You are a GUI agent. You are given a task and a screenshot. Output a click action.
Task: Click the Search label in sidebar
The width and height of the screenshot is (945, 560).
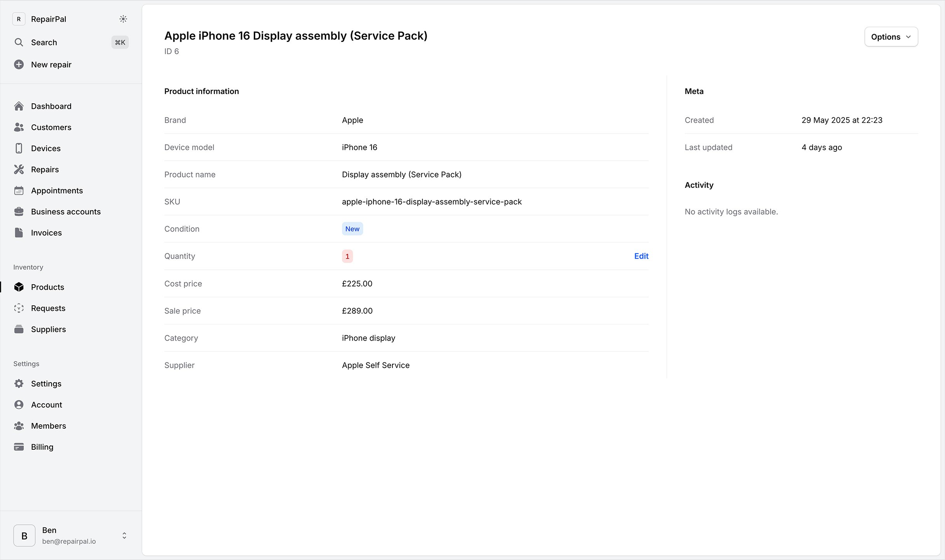click(x=44, y=42)
